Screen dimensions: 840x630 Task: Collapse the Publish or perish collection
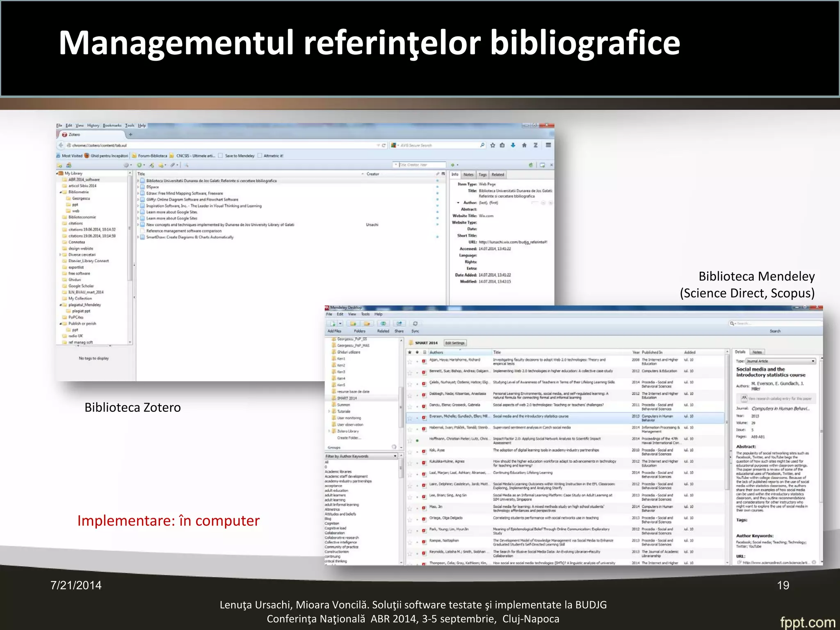pyautogui.click(x=60, y=324)
